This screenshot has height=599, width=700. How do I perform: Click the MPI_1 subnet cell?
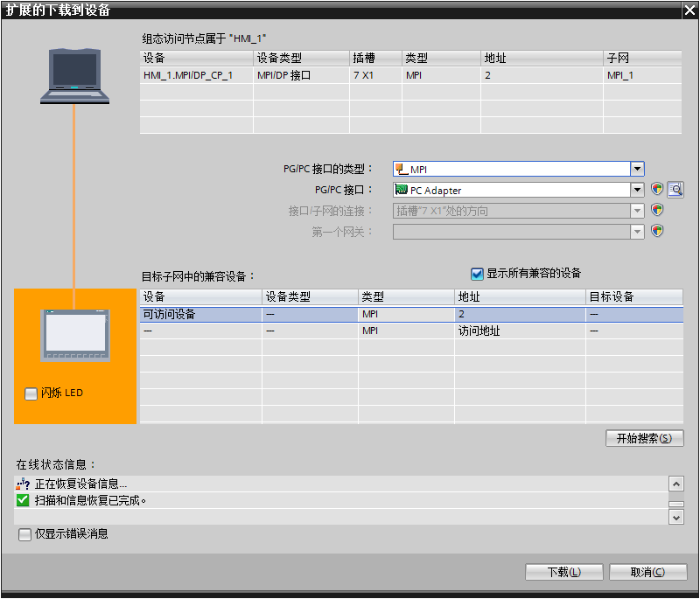pos(642,75)
